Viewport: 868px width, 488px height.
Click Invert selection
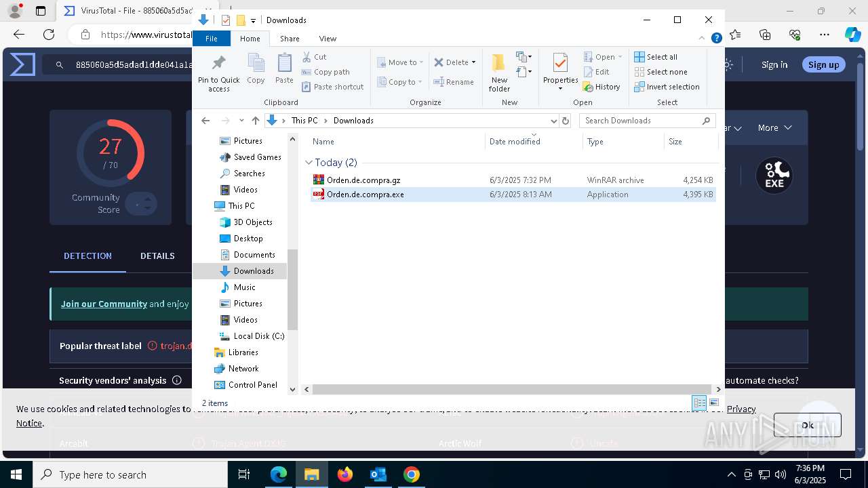(x=667, y=87)
